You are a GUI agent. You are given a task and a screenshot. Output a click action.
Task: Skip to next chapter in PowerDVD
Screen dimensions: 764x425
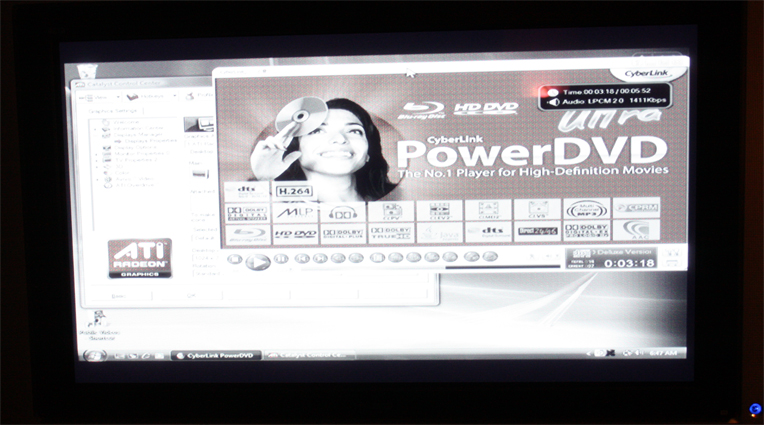[x=320, y=259]
